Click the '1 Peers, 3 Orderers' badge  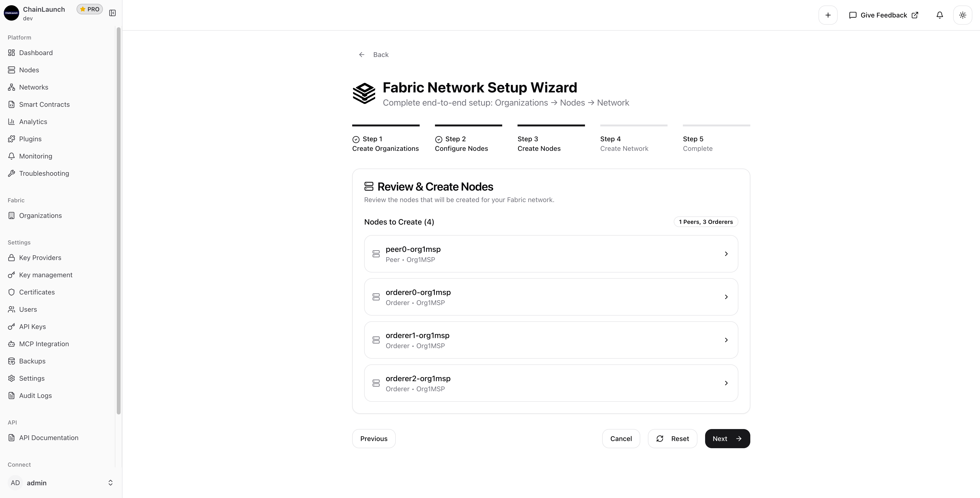(x=706, y=222)
